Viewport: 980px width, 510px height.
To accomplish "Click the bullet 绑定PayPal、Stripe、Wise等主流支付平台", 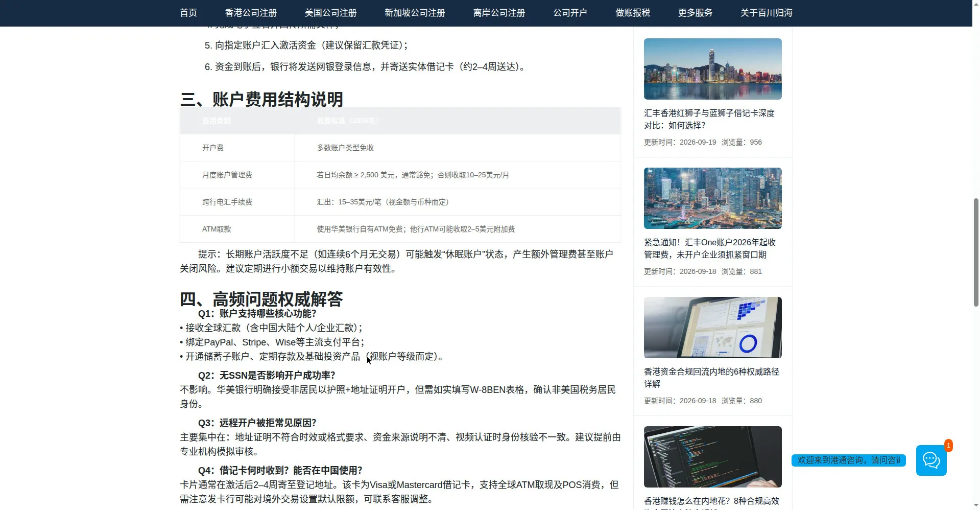I will pyautogui.click(x=272, y=342).
